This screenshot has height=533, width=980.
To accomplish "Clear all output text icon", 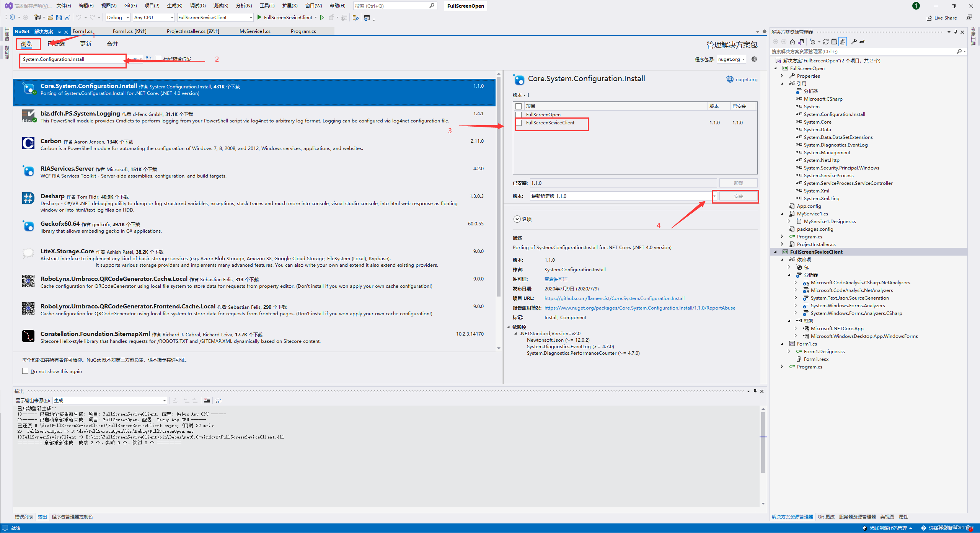I will point(207,400).
